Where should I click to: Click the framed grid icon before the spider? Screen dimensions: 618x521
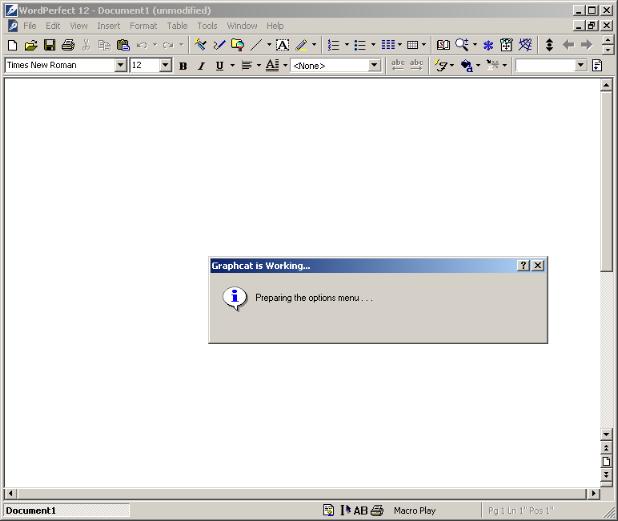click(x=506, y=45)
